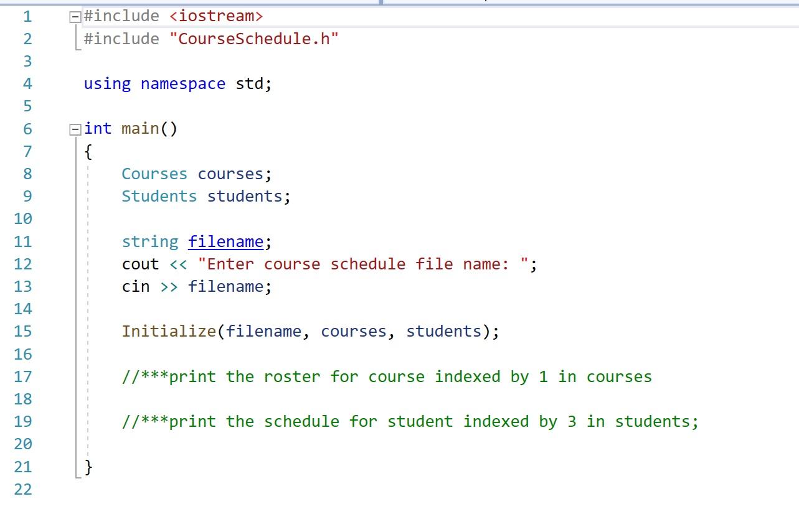Select the string keyword on line 11
The height and width of the screenshot is (532, 799).
pyautogui.click(x=149, y=241)
